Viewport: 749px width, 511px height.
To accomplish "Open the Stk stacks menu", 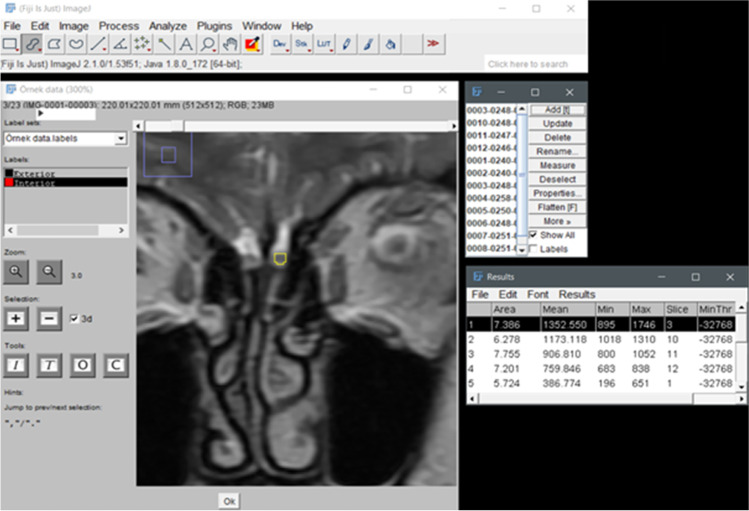I will [302, 44].
